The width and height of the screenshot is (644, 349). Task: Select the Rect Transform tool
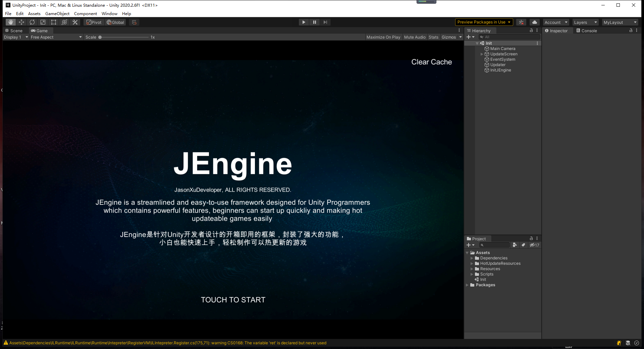tap(54, 22)
